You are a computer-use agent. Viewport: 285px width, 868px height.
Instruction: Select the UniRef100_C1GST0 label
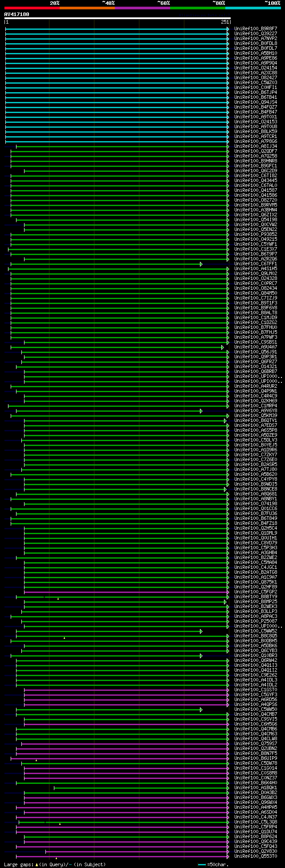point(256,690)
